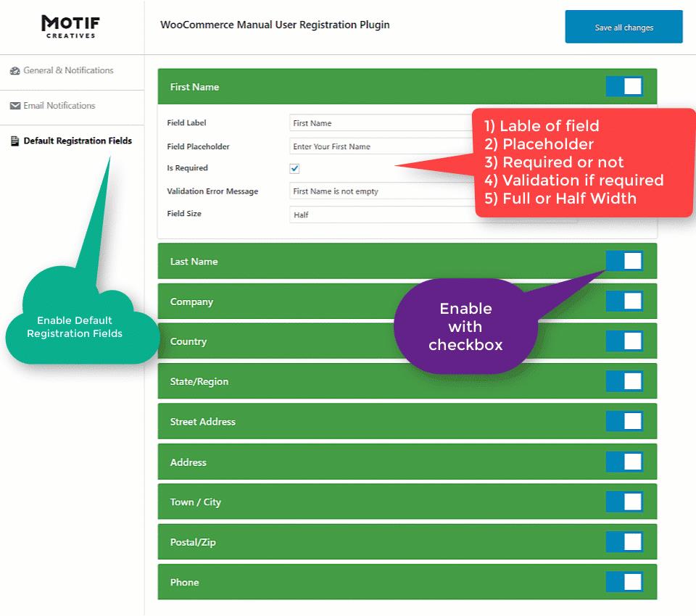The image size is (696, 616).
Task: Focus the Field Placeholder input box
Action: pyautogui.click(x=382, y=146)
